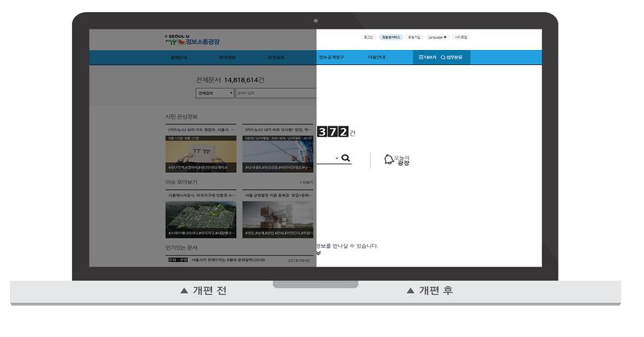Open the bell icon 오늘의 광장
Image resolution: width=644 pixels, height=337 pixels.
pos(397,160)
